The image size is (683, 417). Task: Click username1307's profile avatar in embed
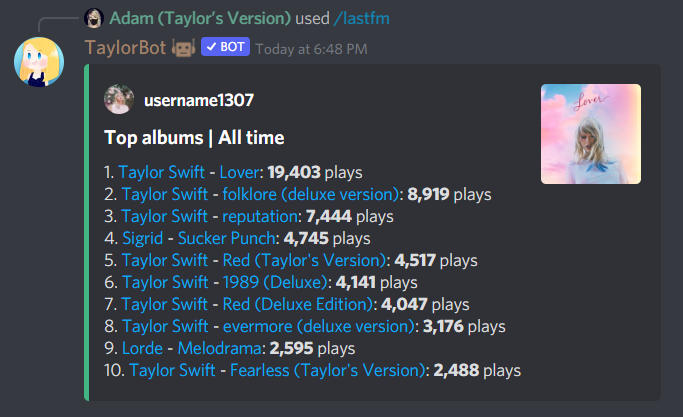pos(119,99)
